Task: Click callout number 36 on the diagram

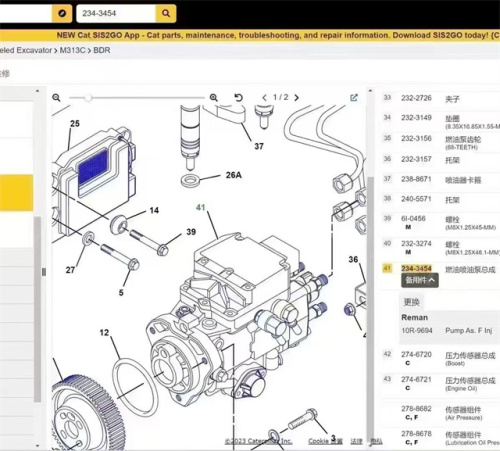Action: pos(353,259)
